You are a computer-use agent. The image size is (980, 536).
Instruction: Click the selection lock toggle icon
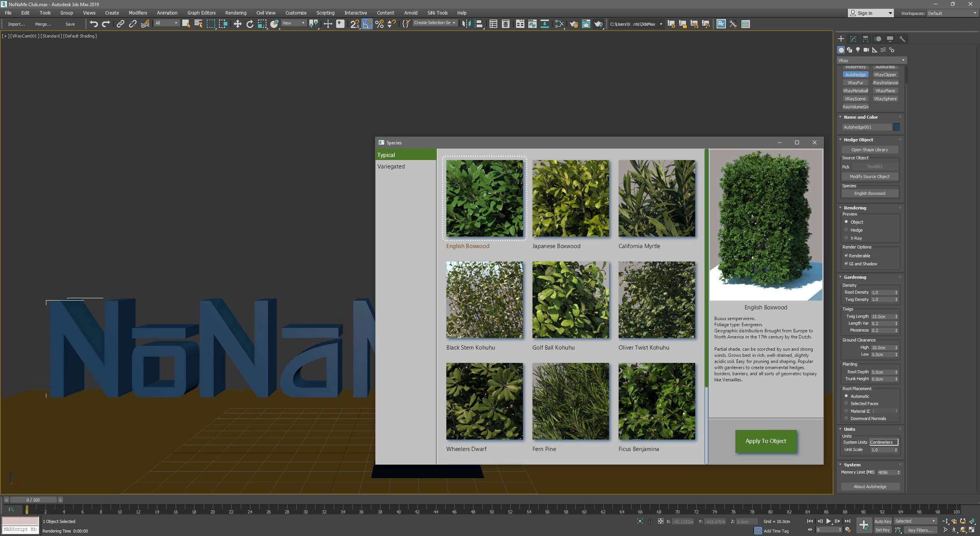[650, 521]
